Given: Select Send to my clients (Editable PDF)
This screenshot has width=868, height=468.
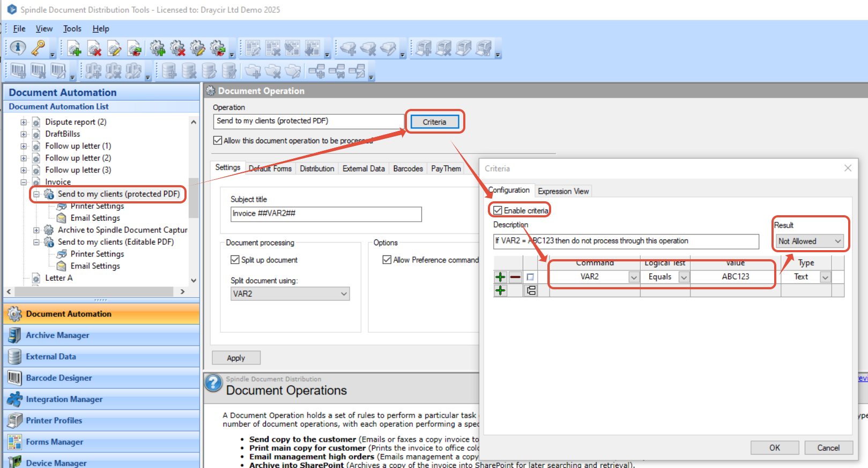Looking at the screenshot, I should point(116,242).
